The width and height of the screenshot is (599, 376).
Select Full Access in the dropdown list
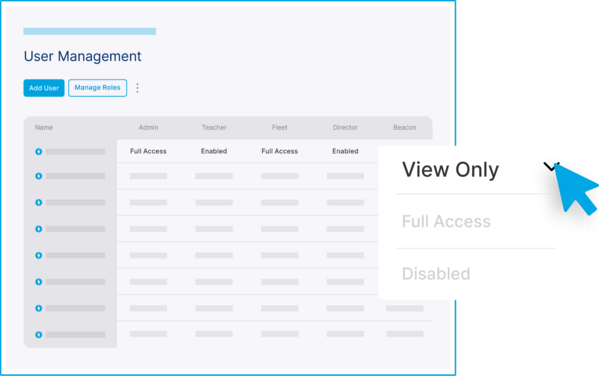pos(446,221)
